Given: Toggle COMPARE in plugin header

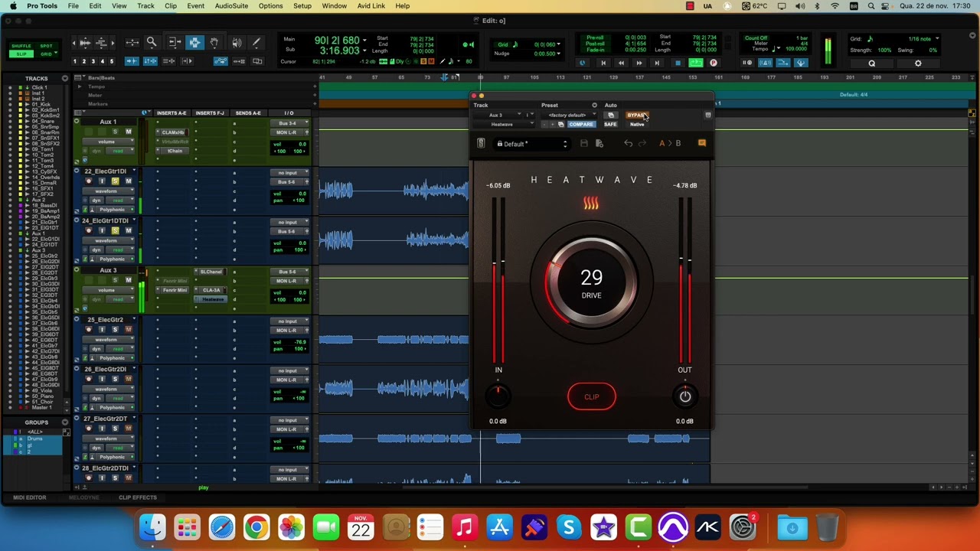Looking at the screenshot, I should pyautogui.click(x=581, y=124).
